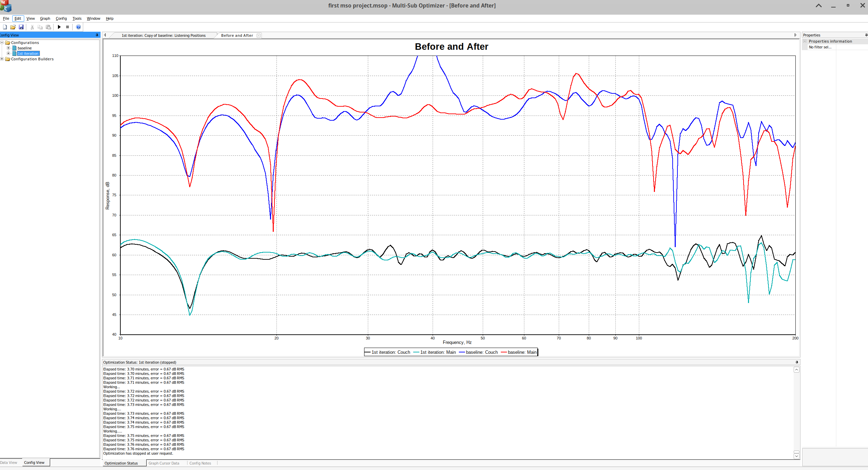Click the 'Before and After' graph title
This screenshot has height=470, width=868.
pyautogui.click(x=451, y=47)
